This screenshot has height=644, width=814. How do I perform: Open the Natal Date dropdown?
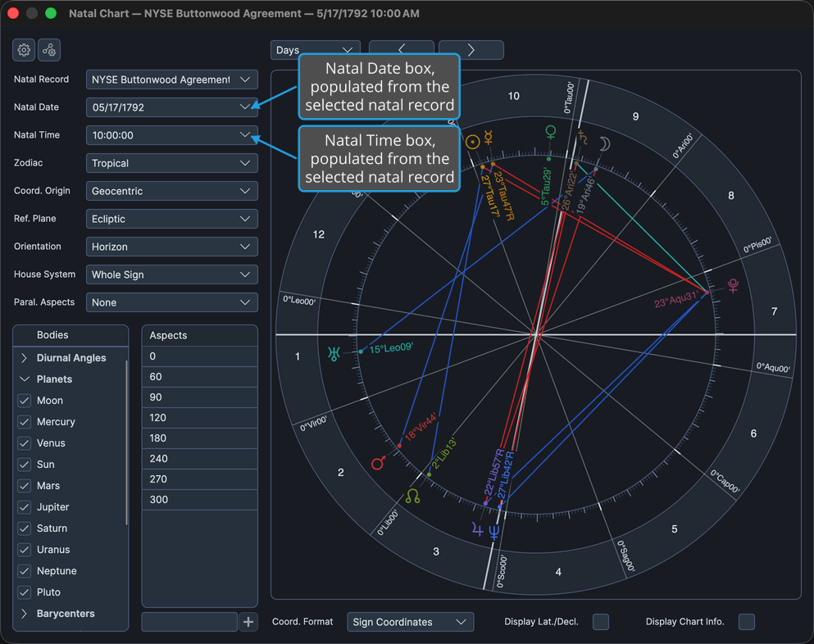172,107
